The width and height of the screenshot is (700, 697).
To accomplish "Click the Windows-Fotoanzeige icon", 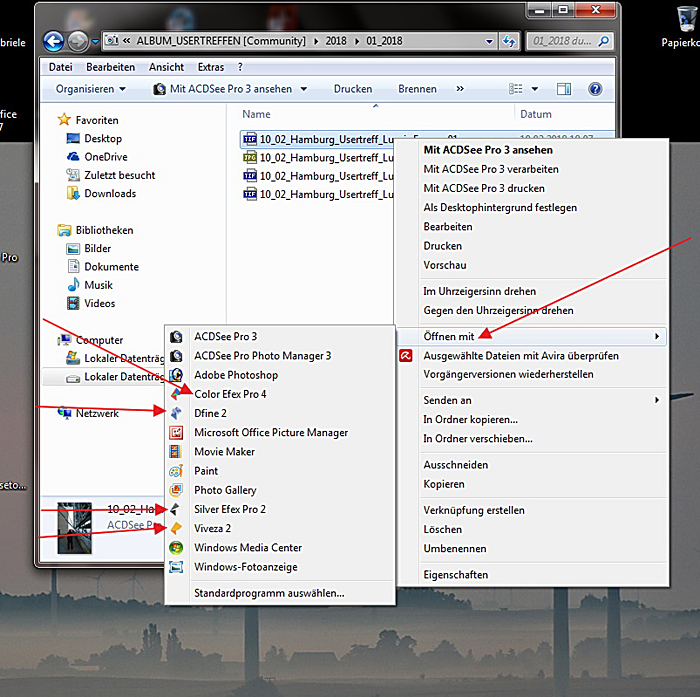I will point(176,567).
